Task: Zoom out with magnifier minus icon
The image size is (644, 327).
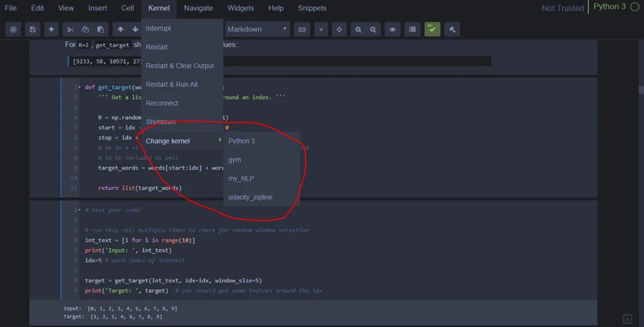Action: (x=373, y=30)
